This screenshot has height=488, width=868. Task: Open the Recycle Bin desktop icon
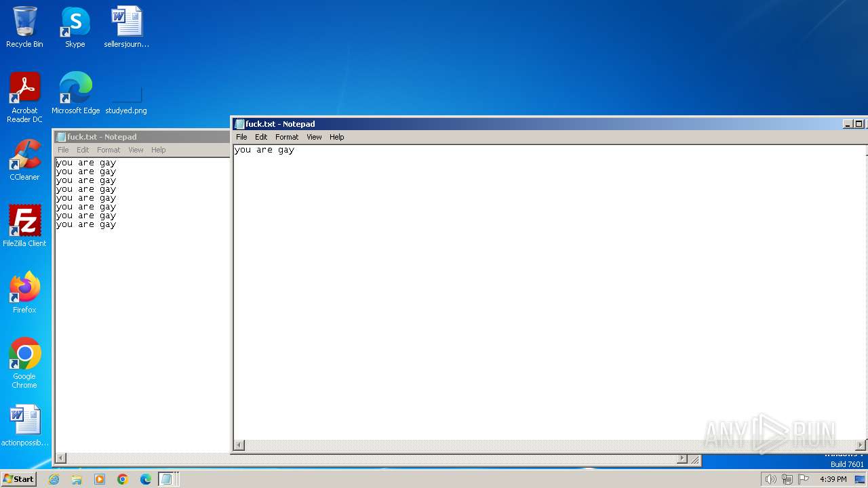click(24, 27)
